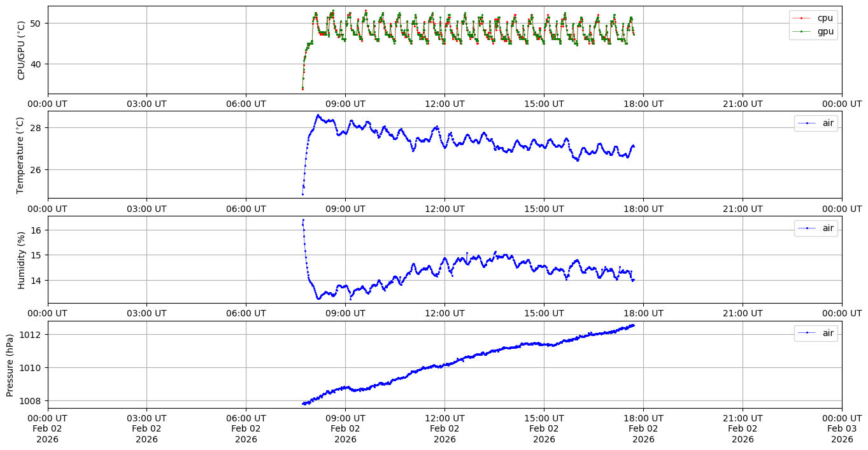
Task: Click the 16 tick on the Humidity axis
Action: point(36,230)
